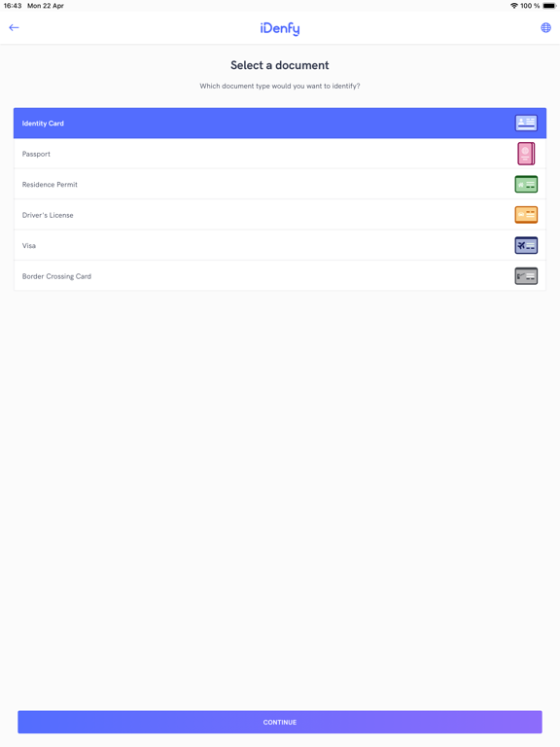The image size is (560, 747).
Task: Click the Identity Card icon
Action: coord(526,123)
